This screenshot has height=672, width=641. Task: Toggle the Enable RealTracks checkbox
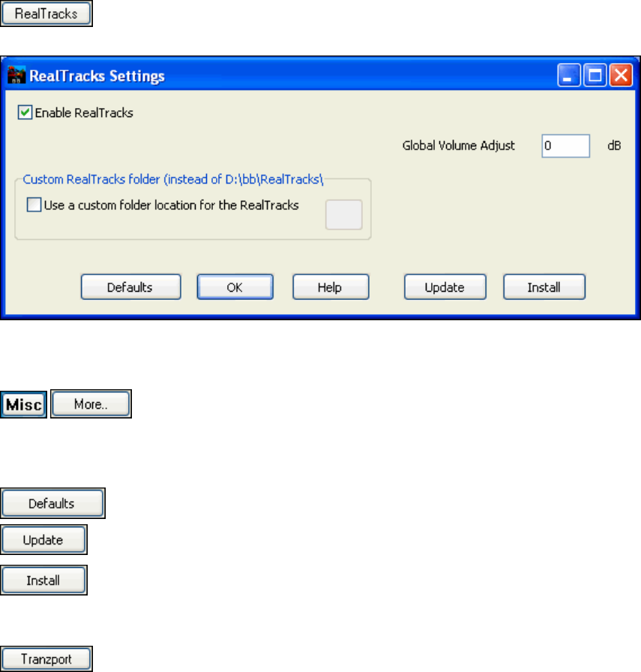coord(25,112)
